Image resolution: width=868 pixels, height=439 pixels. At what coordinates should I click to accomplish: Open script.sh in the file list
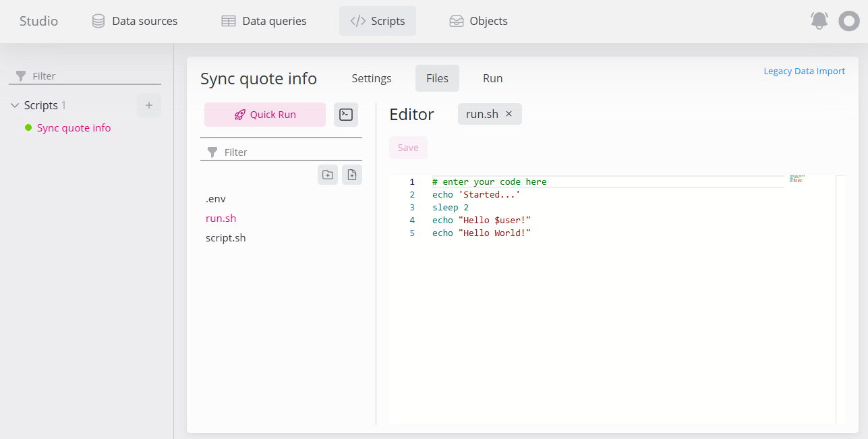tap(226, 238)
